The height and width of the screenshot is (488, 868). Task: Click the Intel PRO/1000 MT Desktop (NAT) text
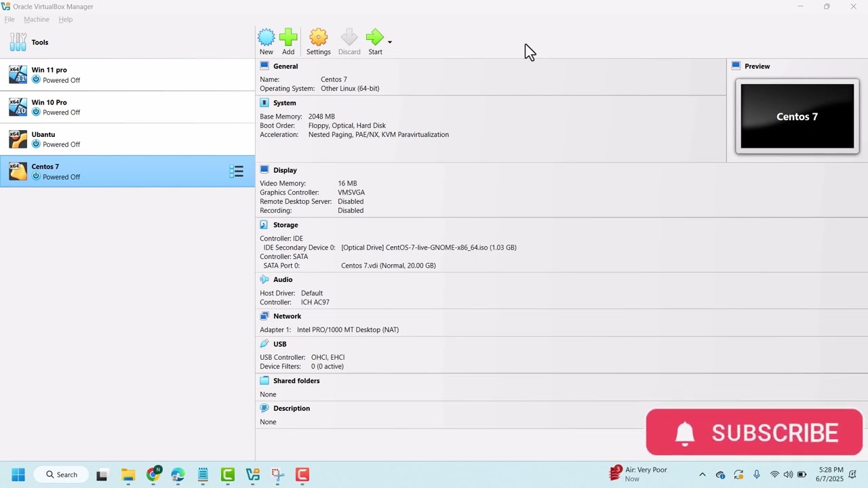pos(348,330)
